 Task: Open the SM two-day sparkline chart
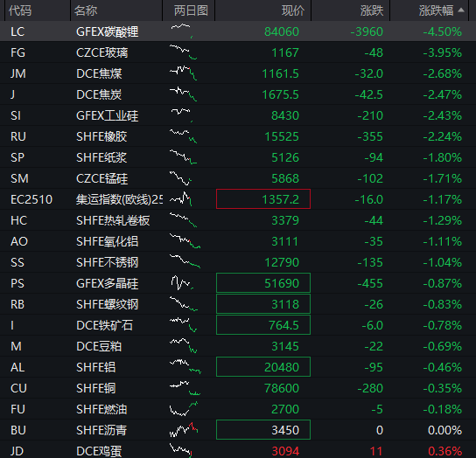click(180, 178)
